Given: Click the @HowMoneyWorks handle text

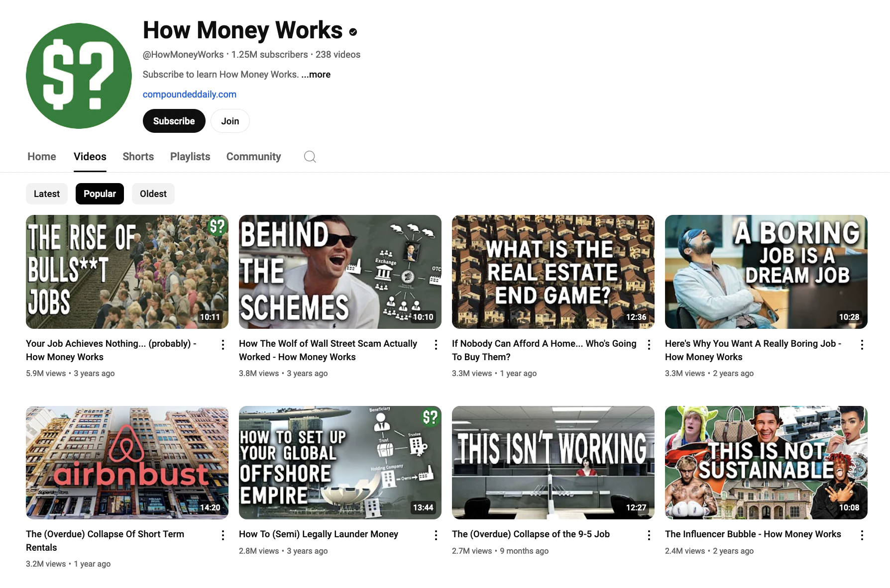Looking at the screenshot, I should tap(183, 55).
